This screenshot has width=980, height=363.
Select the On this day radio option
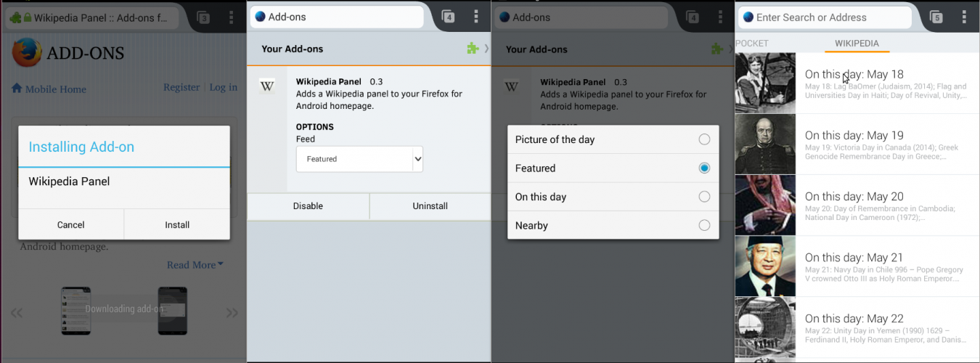click(x=704, y=197)
